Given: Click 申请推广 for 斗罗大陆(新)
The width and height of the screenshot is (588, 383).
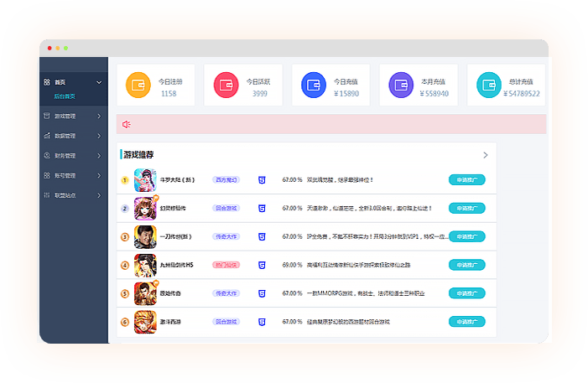Looking at the screenshot, I should (x=467, y=180).
